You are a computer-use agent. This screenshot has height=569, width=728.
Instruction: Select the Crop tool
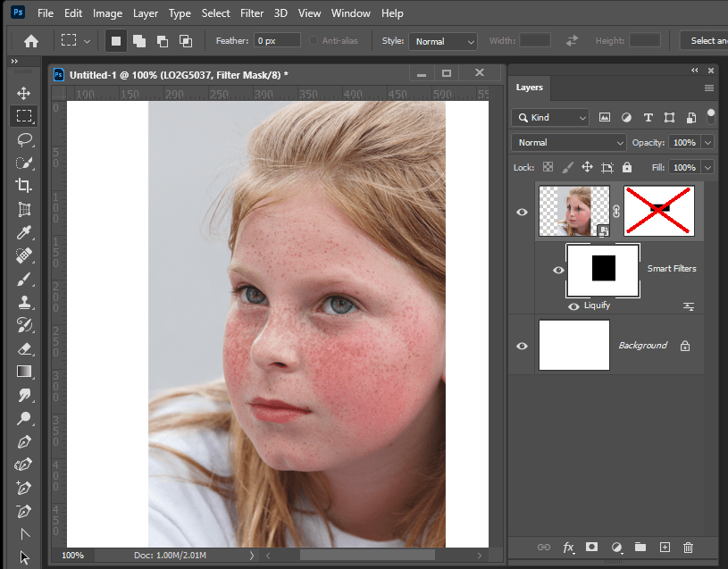pyautogui.click(x=23, y=186)
